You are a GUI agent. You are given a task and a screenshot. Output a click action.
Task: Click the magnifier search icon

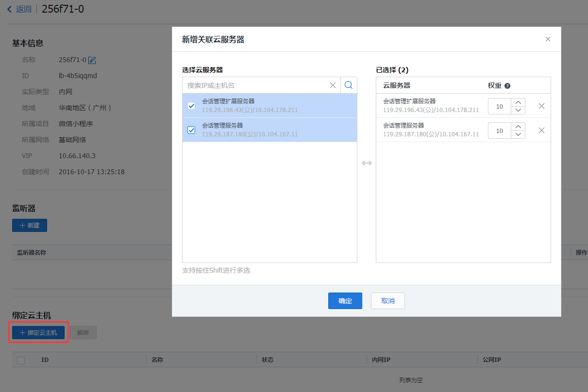tap(349, 85)
